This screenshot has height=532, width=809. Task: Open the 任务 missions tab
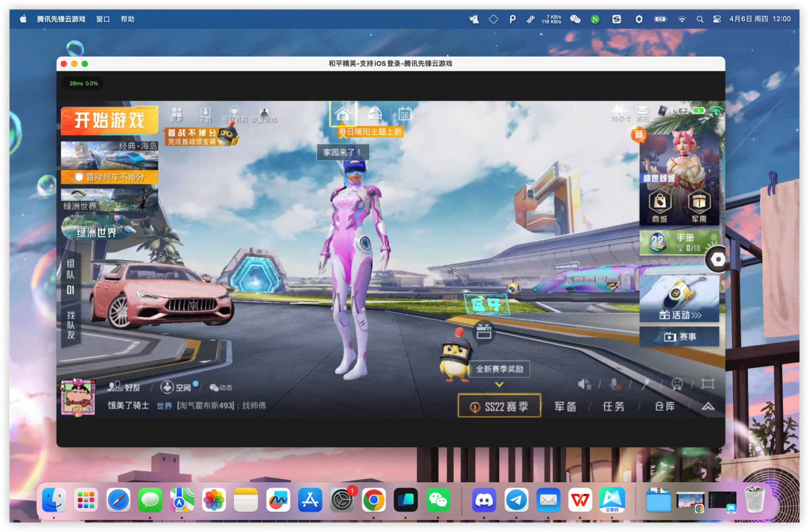click(614, 406)
